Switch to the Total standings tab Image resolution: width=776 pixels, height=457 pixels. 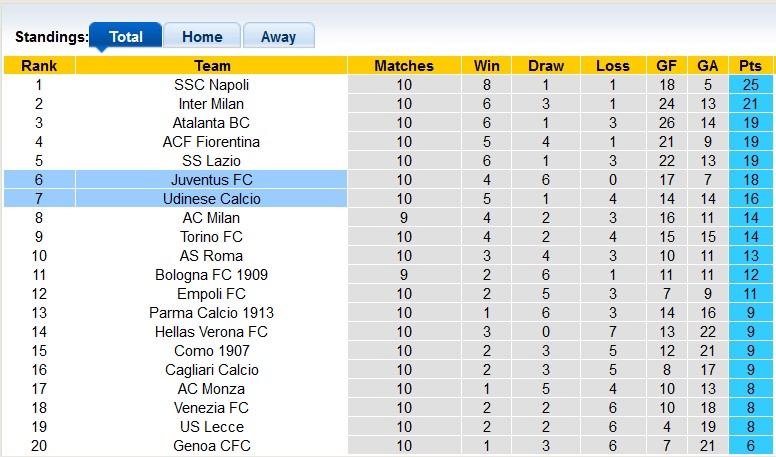(x=125, y=37)
